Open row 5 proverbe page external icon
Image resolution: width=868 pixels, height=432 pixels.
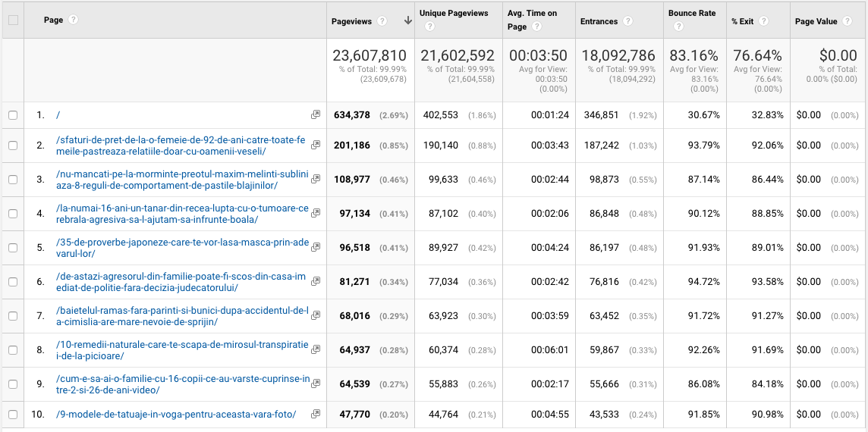pyautogui.click(x=315, y=248)
